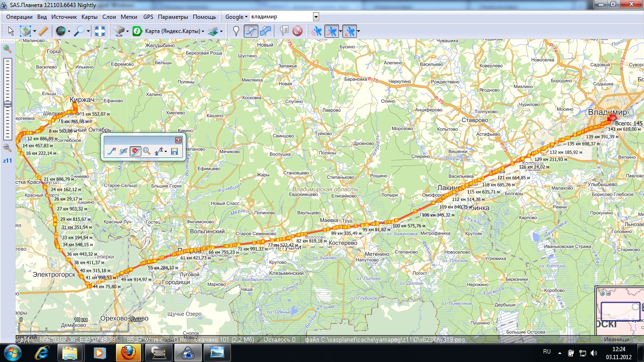644x362 pixels.
Task: Open Карта (Яндекс.Карты) map source dropdown
Action: pos(174,31)
